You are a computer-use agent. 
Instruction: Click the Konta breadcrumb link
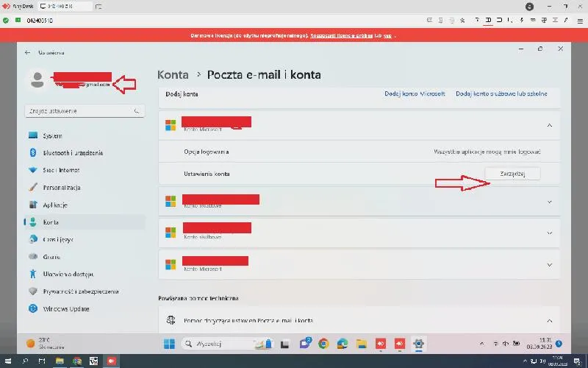(173, 75)
